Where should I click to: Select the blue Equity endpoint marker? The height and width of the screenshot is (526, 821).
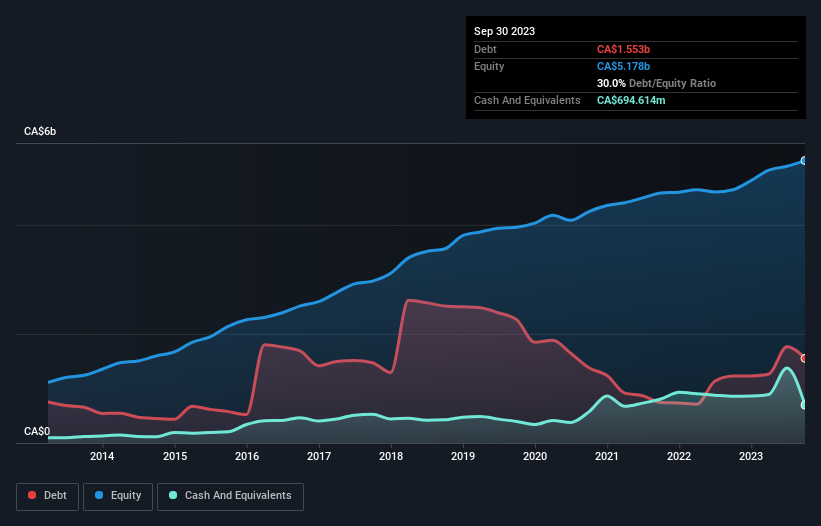point(804,161)
